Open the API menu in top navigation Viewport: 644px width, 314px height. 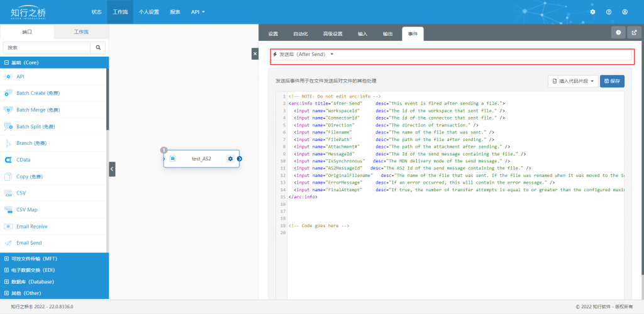pos(197,12)
